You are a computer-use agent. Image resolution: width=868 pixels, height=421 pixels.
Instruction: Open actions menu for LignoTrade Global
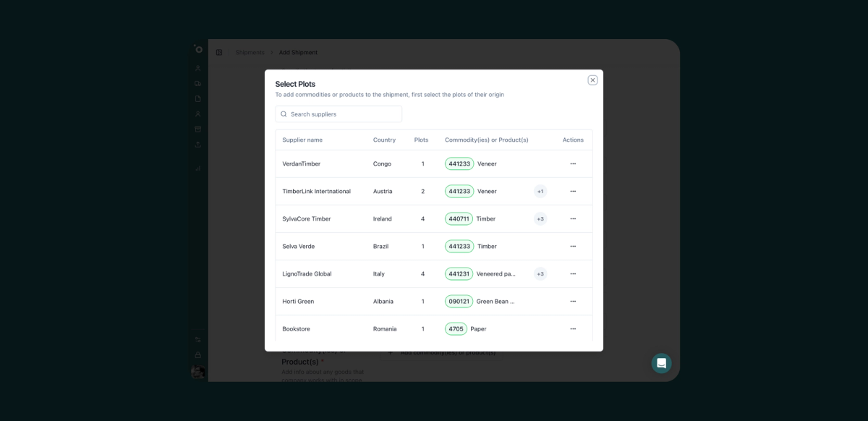(573, 273)
